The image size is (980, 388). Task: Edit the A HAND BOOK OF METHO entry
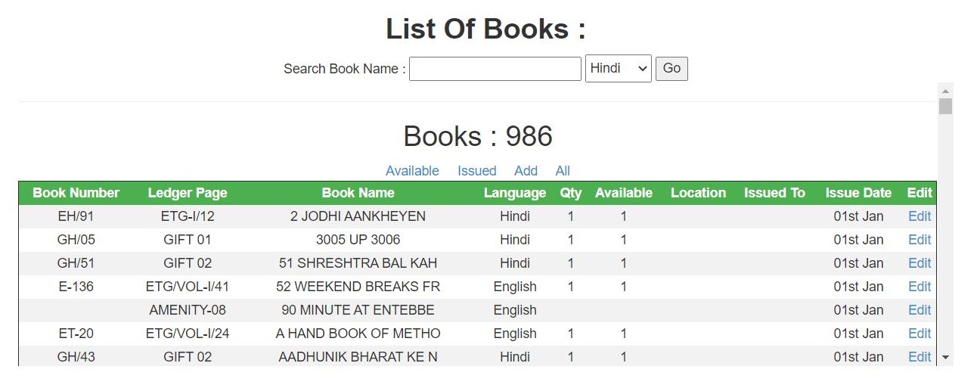pos(920,334)
